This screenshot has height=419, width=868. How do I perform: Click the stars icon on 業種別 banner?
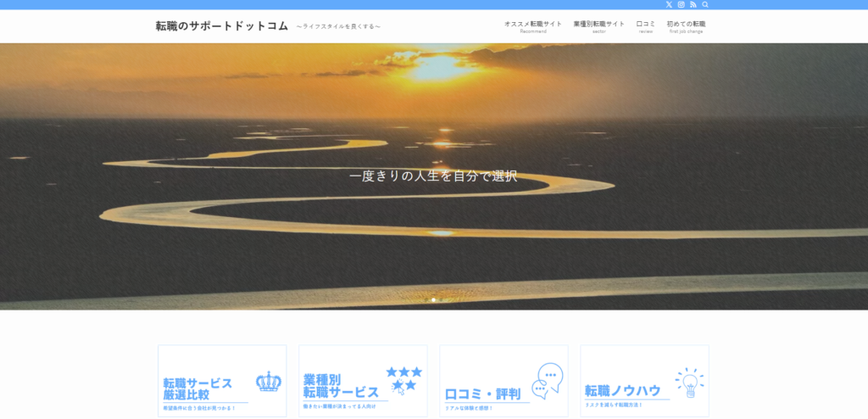404,379
